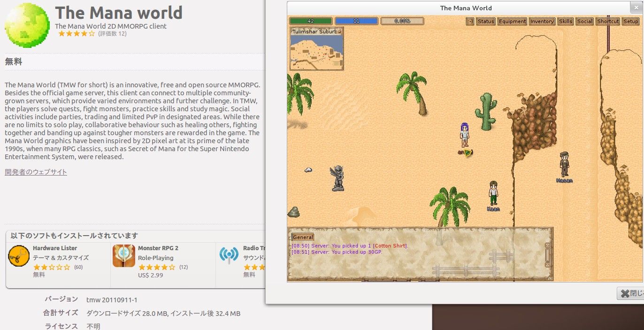Open the developer website link (開発者のウェブサイト)

[x=36, y=172]
